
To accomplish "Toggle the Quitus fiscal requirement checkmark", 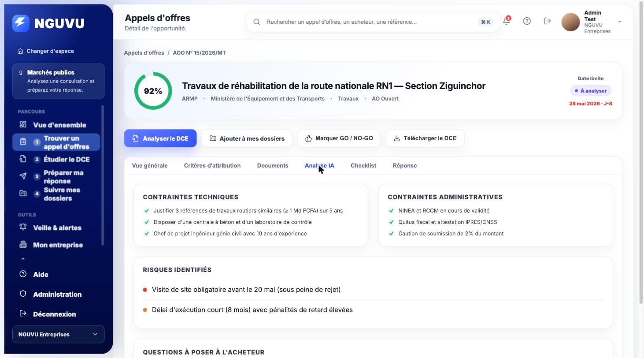I will click(x=391, y=222).
